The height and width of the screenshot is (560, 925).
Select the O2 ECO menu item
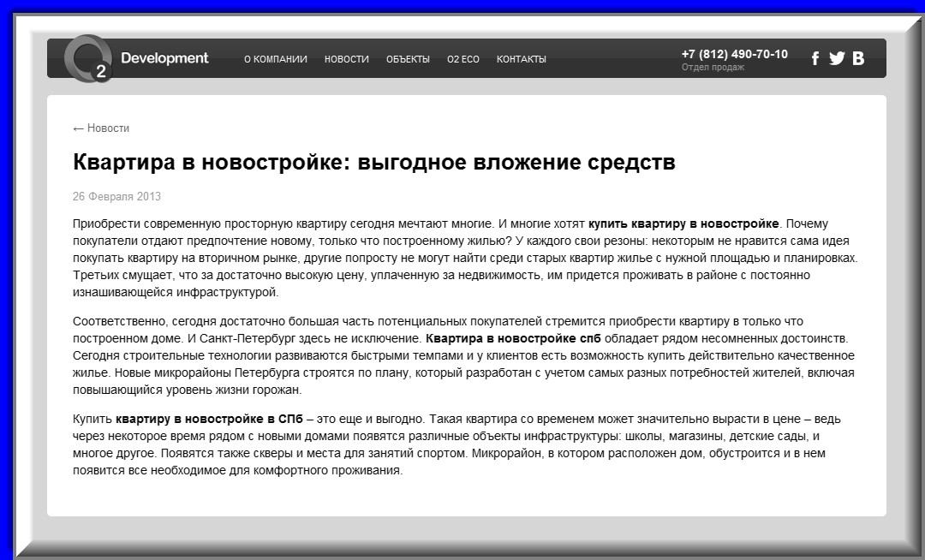463,59
